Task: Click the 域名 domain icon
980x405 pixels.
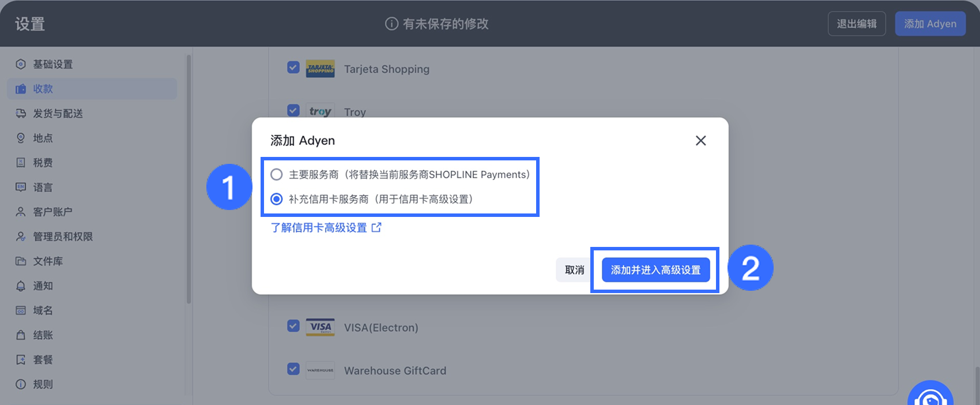Action: point(21,310)
